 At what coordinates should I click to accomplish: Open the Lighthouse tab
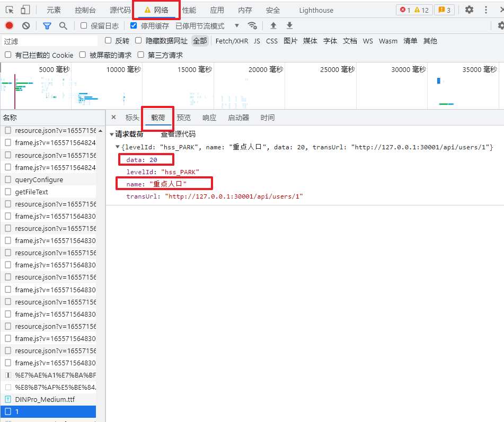(x=316, y=10)
